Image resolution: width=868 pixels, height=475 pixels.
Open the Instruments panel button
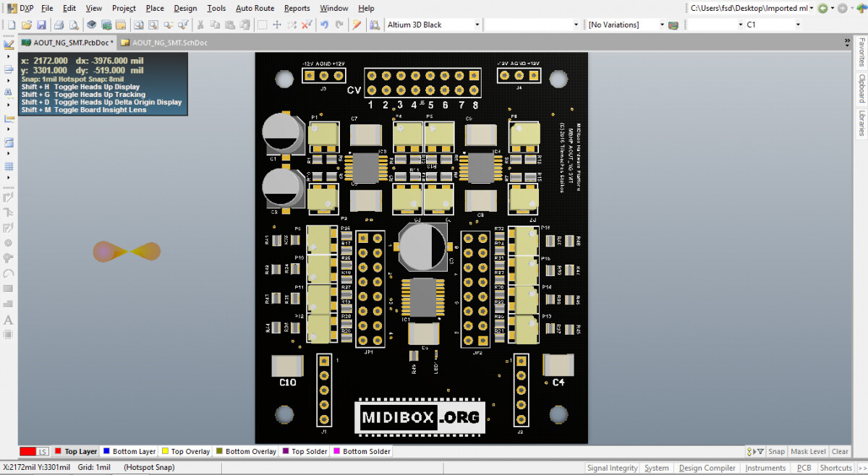click(x=765, y=468)
